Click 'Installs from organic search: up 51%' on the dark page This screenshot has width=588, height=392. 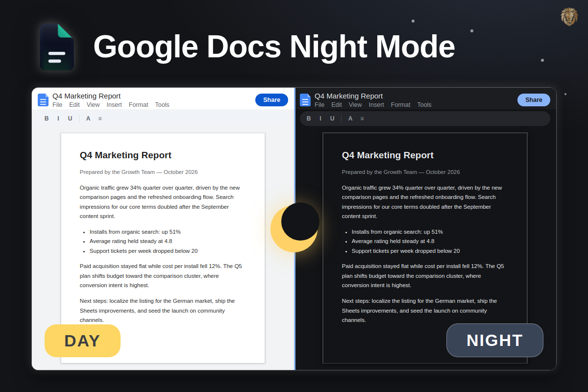tap(397, 232)
